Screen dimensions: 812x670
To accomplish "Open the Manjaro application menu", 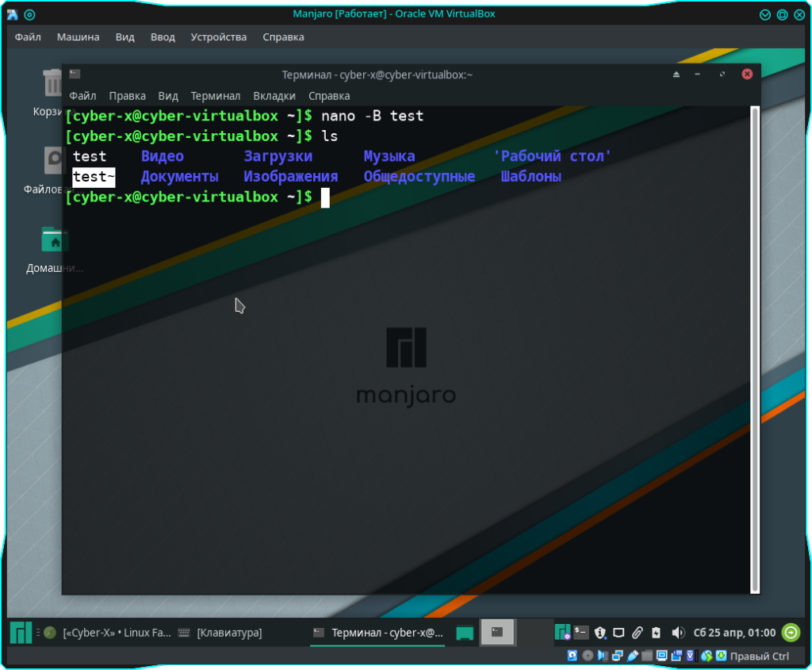I will pyautogui.click(x=21, y=633).
